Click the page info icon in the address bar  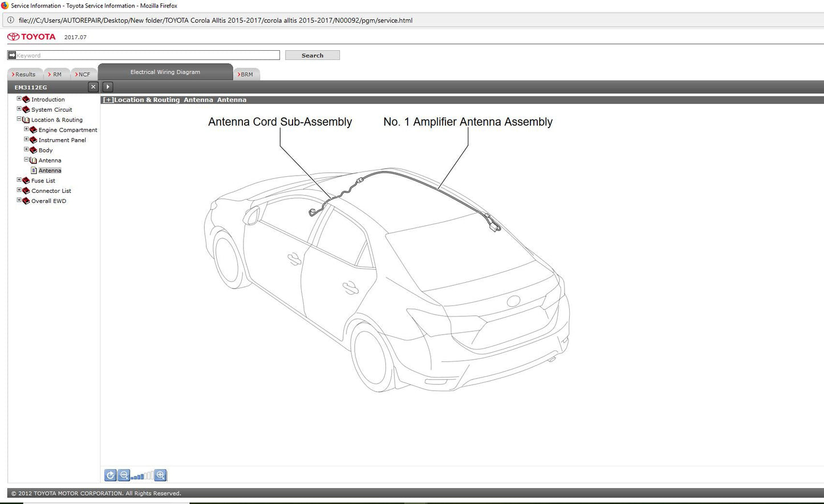click(10, 20)
